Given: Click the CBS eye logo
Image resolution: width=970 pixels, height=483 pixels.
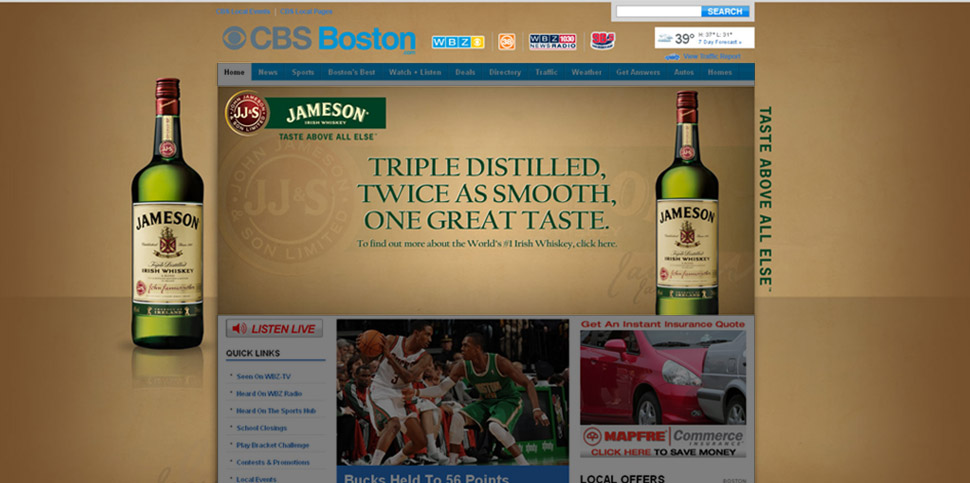Looking at the screenshot, I should click(234, 38).
